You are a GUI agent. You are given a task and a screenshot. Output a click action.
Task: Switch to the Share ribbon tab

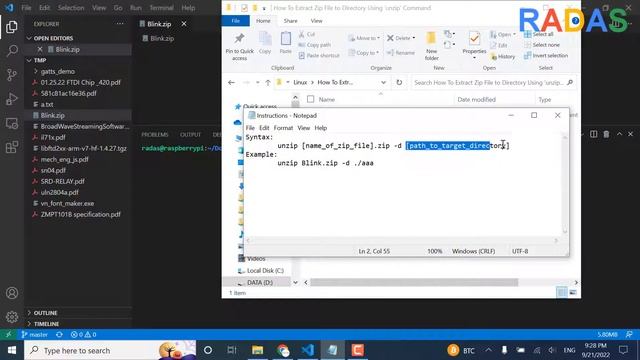tap(291, 21)
